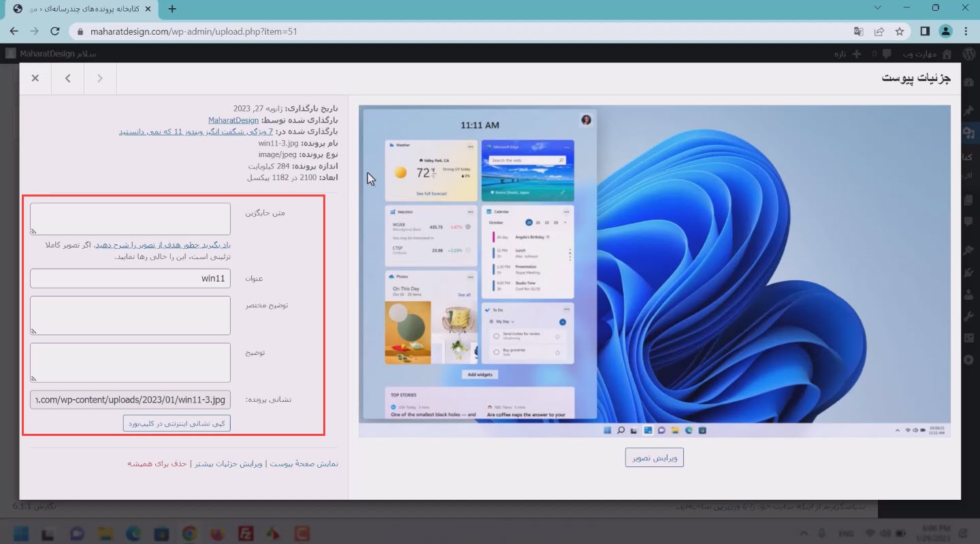Click the alternative text field
The height and width of the screenshot is (544, 980).
130,219
